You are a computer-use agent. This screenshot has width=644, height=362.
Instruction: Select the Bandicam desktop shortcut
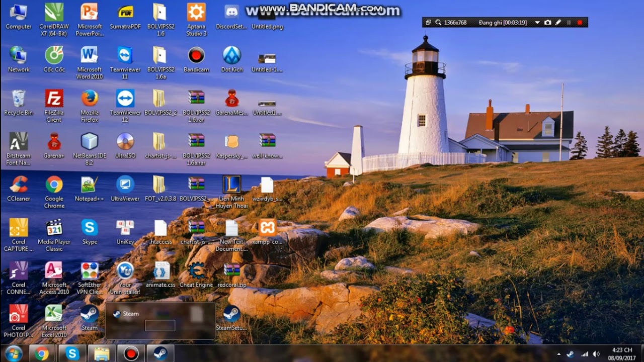[196, 59]
